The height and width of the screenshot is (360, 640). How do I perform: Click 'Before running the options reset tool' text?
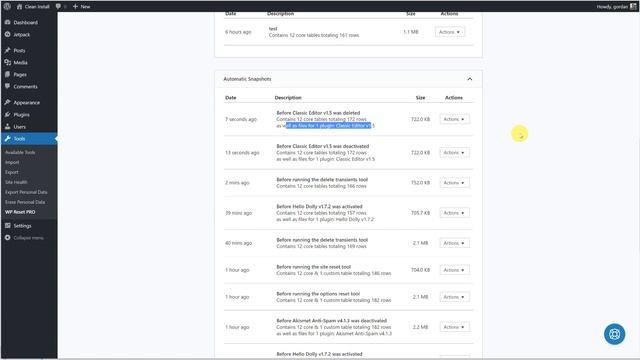pyautogui.click(x=318, y=294)
